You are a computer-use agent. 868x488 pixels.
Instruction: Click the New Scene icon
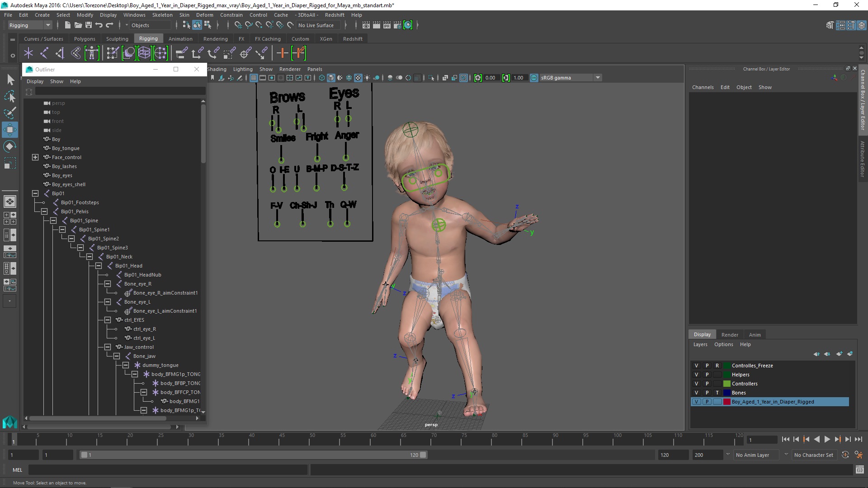pos(68,25)
